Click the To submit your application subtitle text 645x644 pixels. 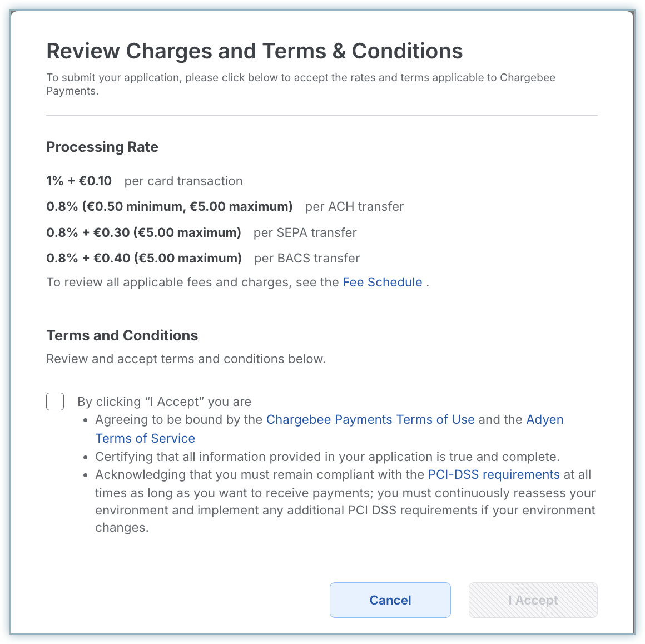click(301, 84)
